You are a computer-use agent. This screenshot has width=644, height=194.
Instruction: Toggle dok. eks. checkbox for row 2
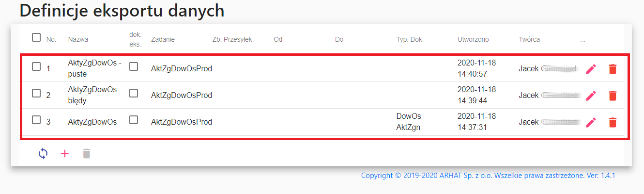point(134,93)
